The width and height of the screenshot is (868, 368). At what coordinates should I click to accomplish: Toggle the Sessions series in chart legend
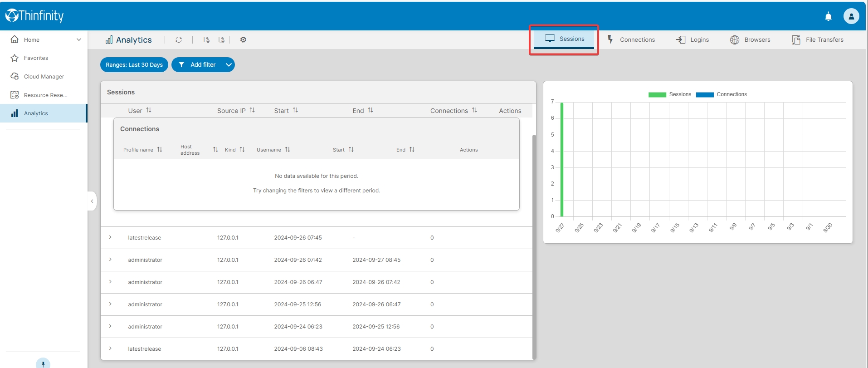click(670, 94)
